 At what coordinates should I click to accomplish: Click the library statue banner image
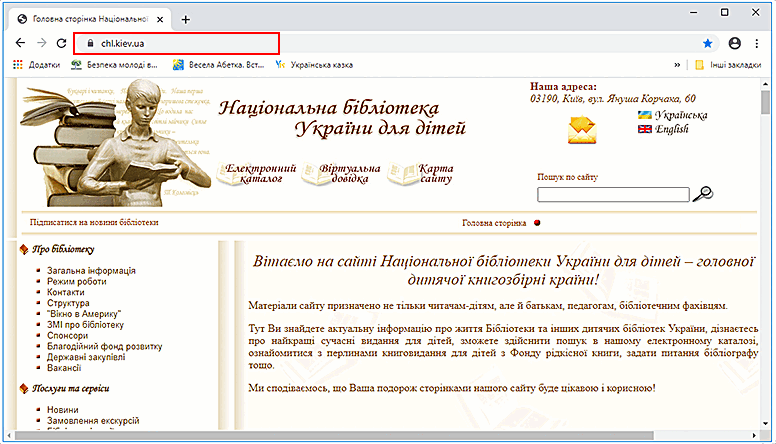tap(116, 144)
